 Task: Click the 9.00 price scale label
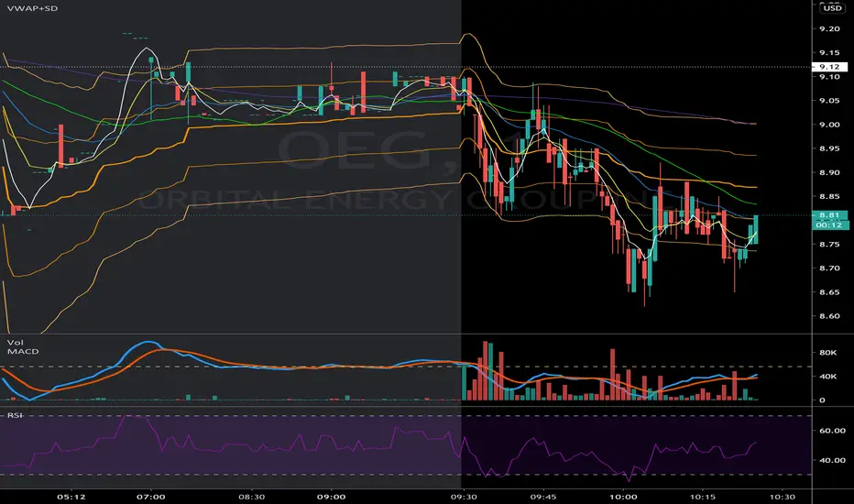point(829,125)
